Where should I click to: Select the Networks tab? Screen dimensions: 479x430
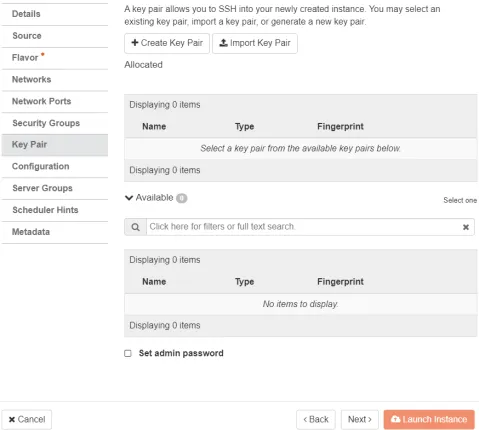click(x=55, y=80)
